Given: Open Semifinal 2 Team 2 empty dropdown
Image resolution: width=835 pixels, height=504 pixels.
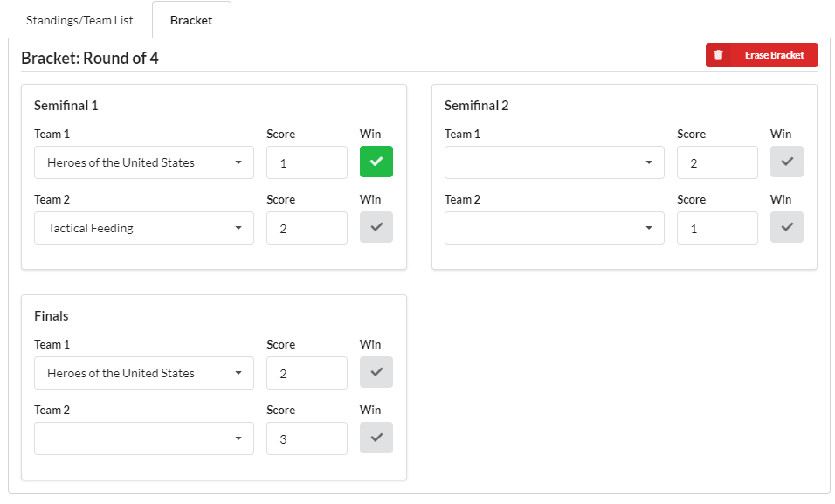Looking at the screenshot, I should point(555,228).
